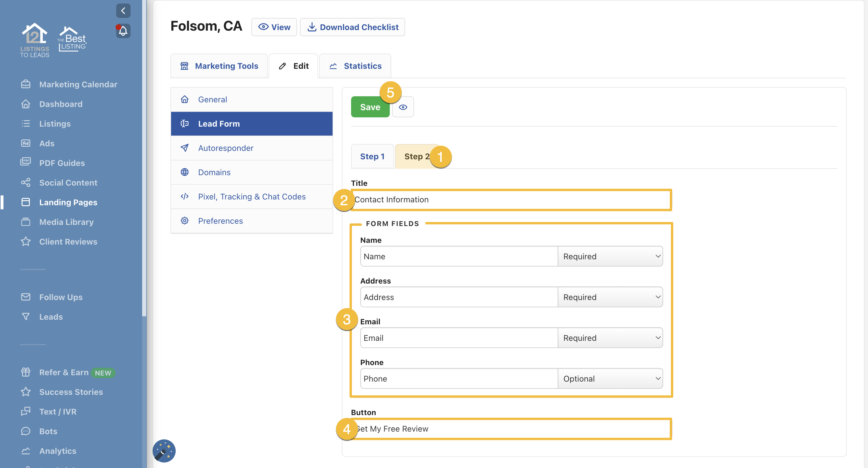Open the Email field Required dropdown

point(610,338)
